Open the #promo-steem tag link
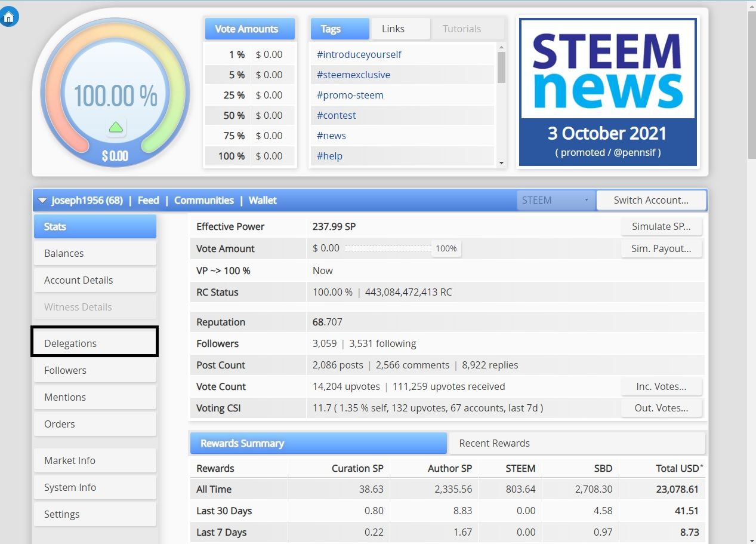 coord(350,95)
